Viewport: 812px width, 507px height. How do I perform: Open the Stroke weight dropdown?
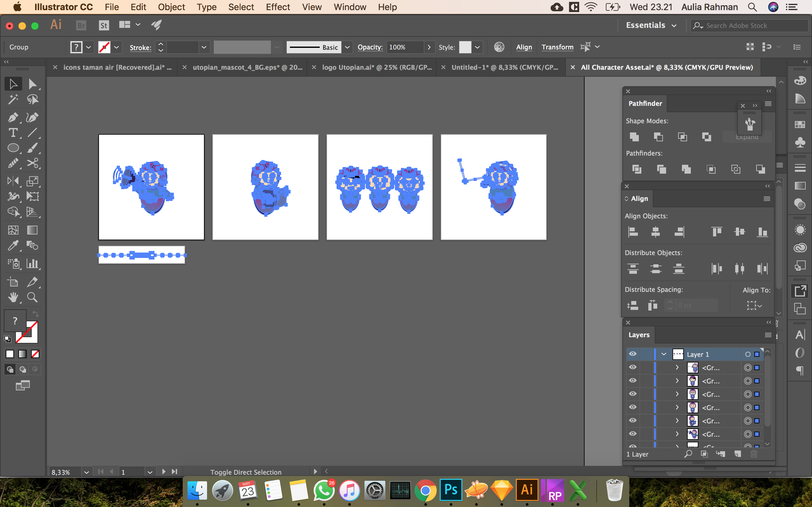[x=203, y=47]
